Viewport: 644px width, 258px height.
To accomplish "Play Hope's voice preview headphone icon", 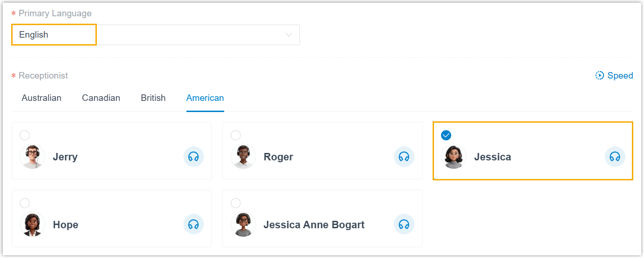I will click(194, 225).
